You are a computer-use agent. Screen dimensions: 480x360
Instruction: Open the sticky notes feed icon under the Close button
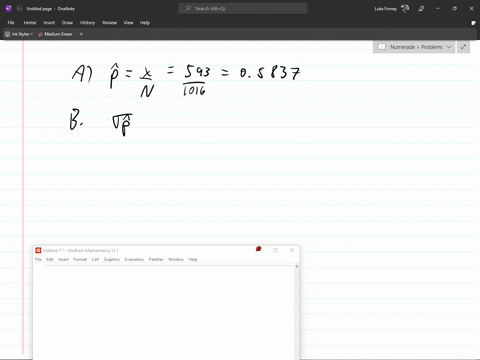(x=473, y=23)
